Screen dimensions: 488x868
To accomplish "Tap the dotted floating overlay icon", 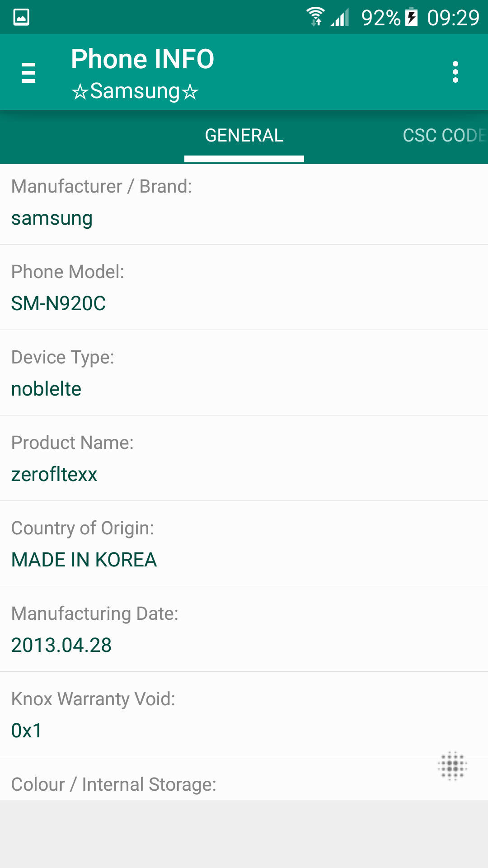I will 452,766.
